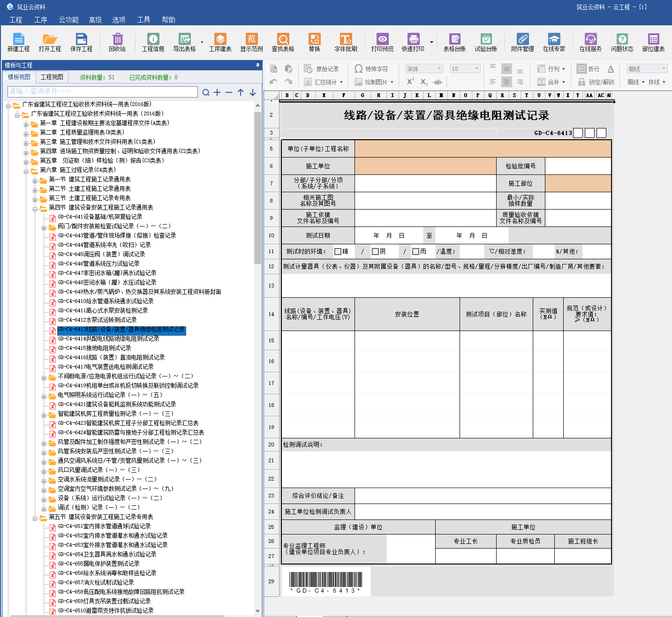Viewport: 672px width, 617px height.
Task: Open 字体批刷 font batch tool
Action: click(x=346, y=42)
